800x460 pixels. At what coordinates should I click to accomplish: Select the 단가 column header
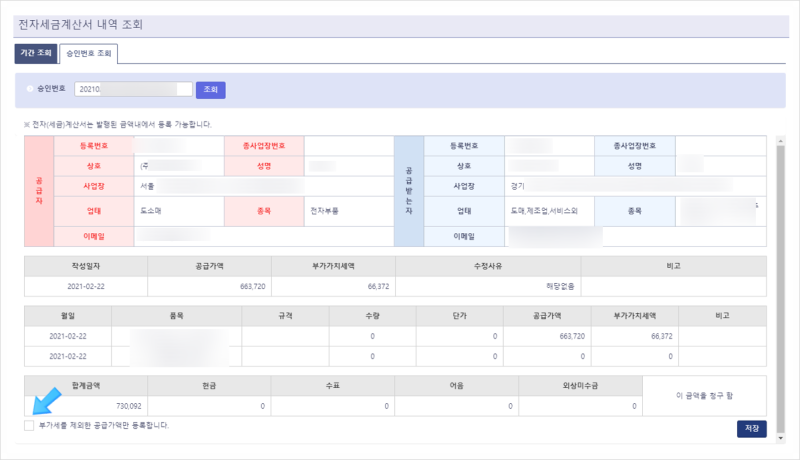460,316
